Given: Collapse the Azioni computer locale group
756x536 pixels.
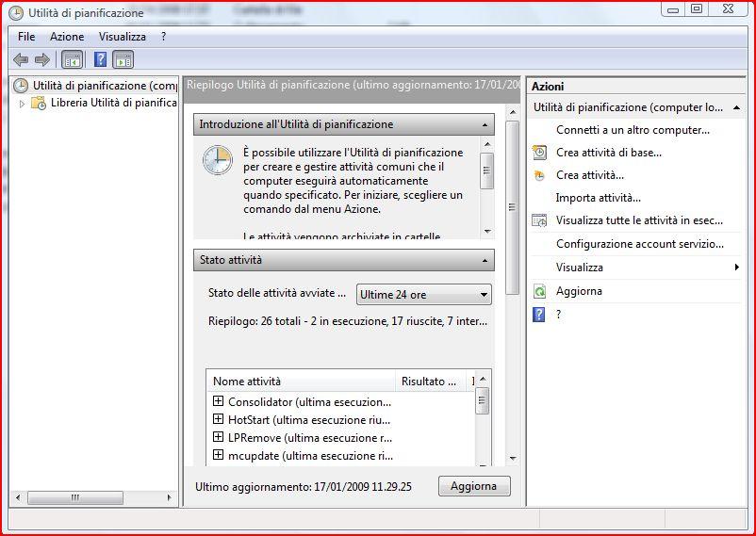Looking at the screenshot, I should pyautogui.click(x=736, y=107).
